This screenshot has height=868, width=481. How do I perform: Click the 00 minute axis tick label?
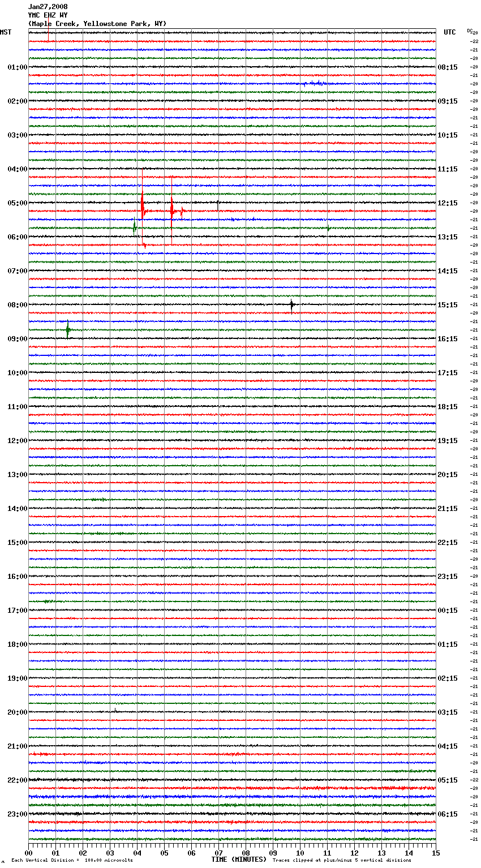pos(29,853)
